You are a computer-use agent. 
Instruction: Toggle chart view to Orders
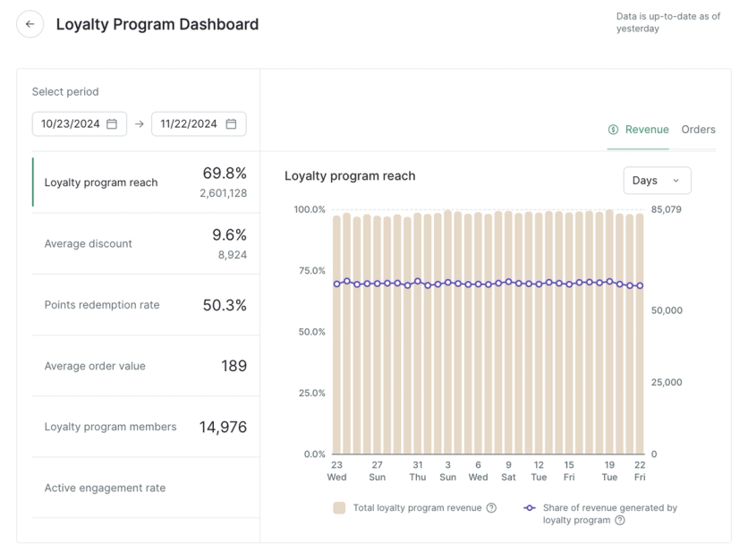pos(699,129)
